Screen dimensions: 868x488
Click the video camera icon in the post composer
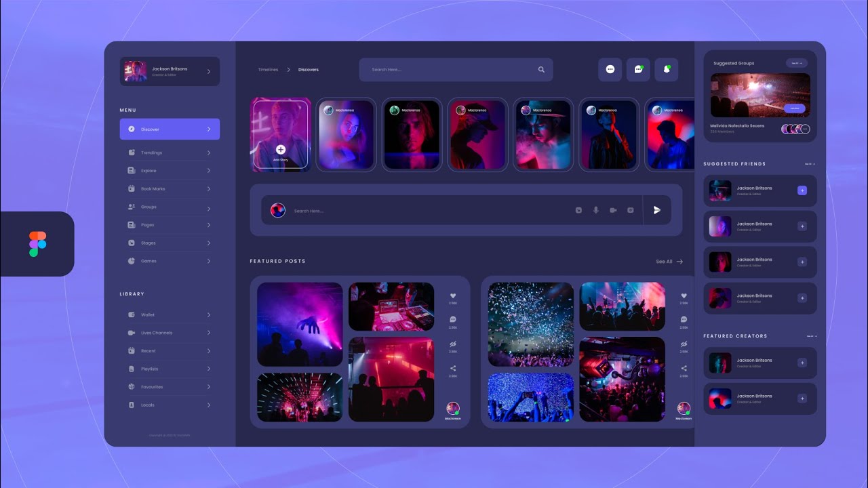click(x=613, y=210)
